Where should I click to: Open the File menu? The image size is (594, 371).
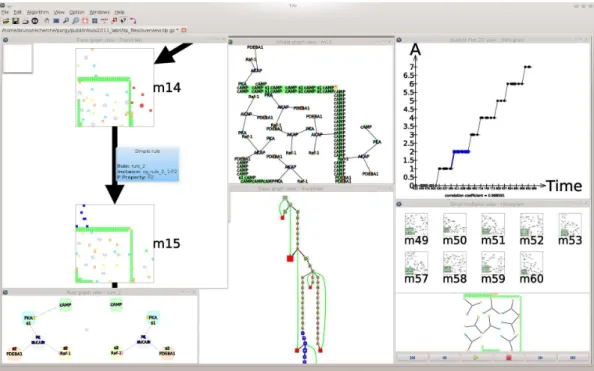5,12
